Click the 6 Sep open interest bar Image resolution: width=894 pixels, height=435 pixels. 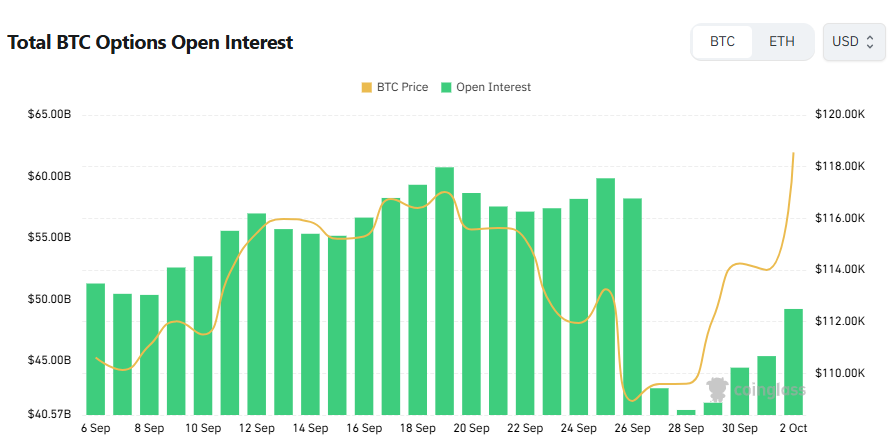click(96, 348)
